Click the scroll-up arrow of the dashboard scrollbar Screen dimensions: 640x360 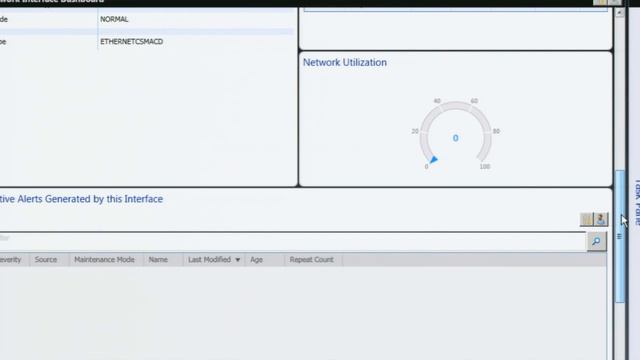(x=620, y=13)
